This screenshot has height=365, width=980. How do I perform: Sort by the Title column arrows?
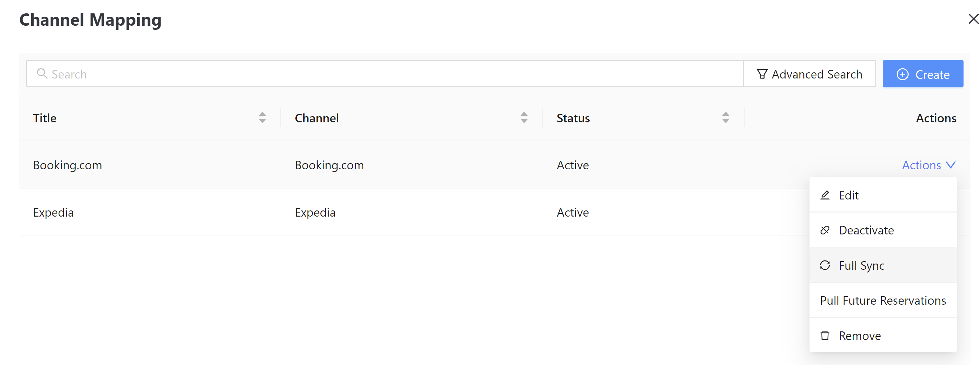click(262, 118)
